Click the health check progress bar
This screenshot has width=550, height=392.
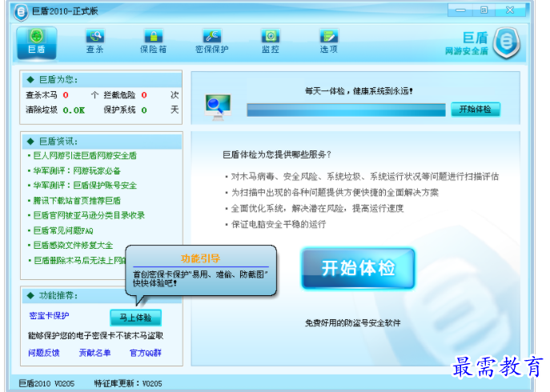tap(346, 110)
